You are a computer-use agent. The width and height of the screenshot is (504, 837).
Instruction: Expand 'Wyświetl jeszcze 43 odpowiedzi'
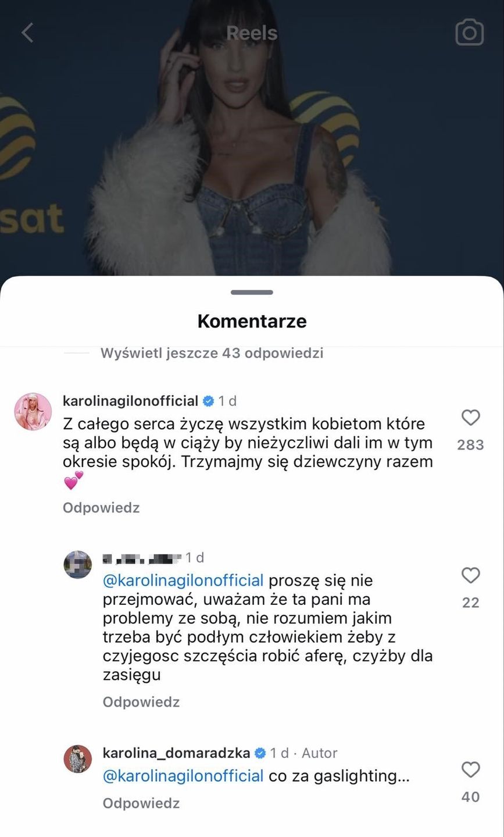(212, 353)
